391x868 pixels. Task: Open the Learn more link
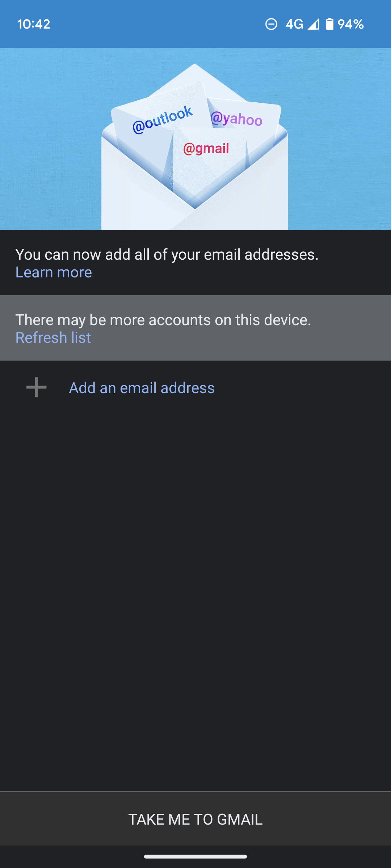pyautogui.click(x=53, y=272)
